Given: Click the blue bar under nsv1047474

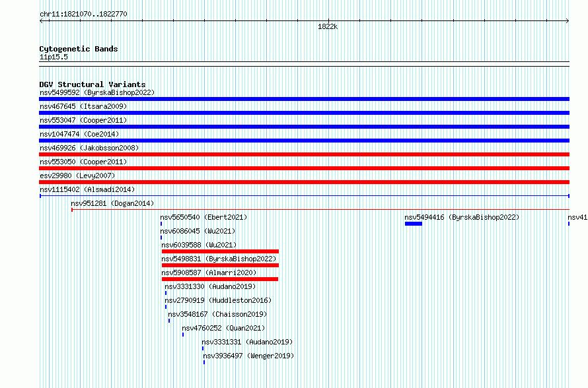Looking at the screenshot, I should [304, 141].
